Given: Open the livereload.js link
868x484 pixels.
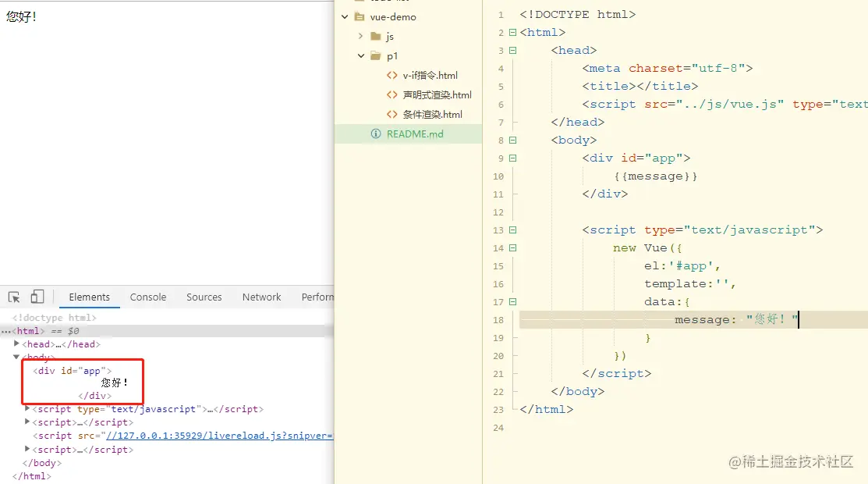Looking at the screenshot, I should pos(220,436).
